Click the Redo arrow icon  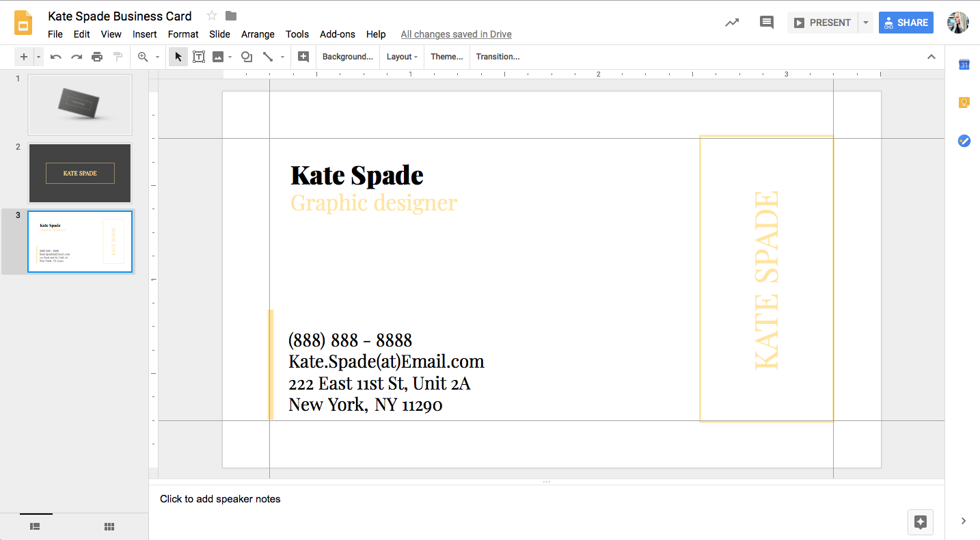point(77,57)
